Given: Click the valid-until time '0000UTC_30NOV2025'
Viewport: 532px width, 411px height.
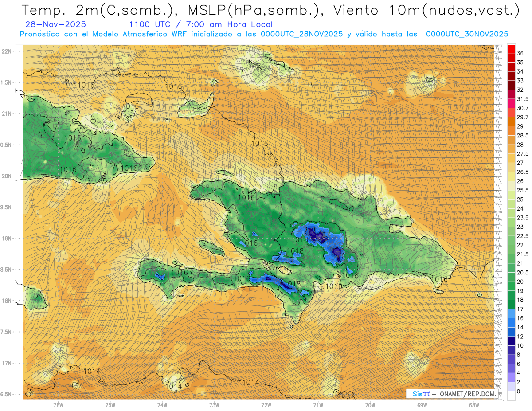Looking at the screenshot, I should 467,34.
